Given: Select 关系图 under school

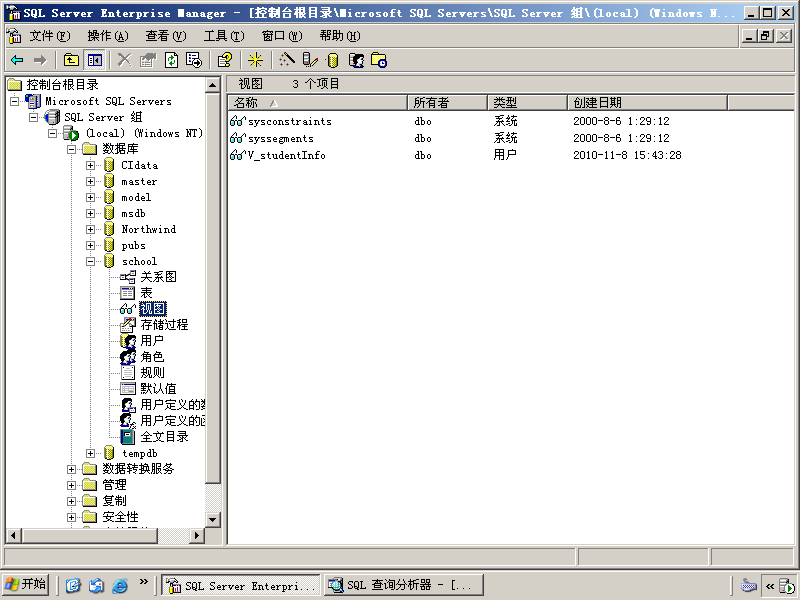Looking at the screenshot, I should [159, 277].
